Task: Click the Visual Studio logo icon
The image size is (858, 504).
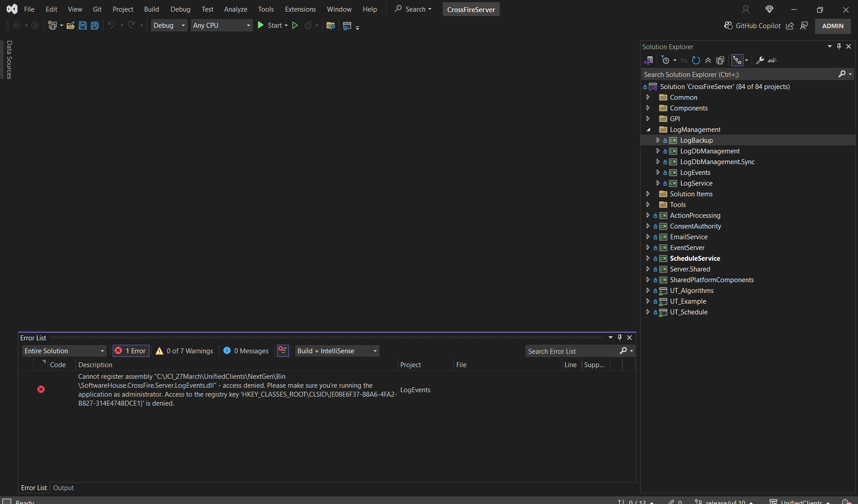Action: 12,9
